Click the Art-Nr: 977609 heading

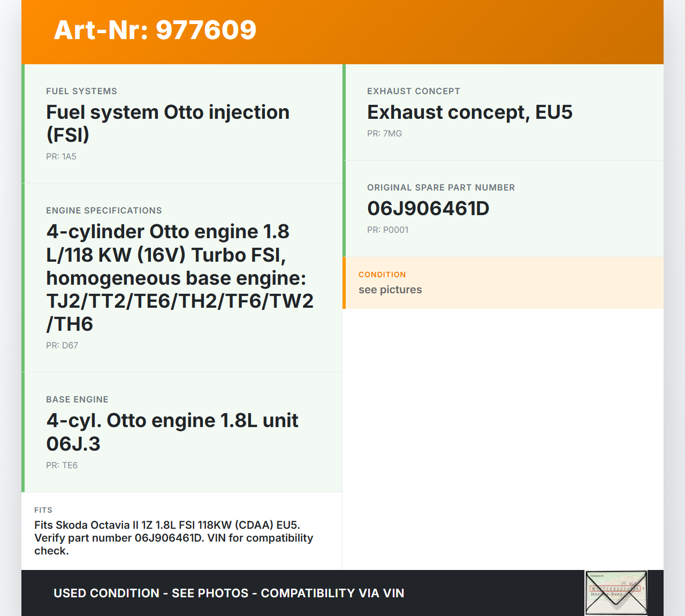tap(155, 30)
